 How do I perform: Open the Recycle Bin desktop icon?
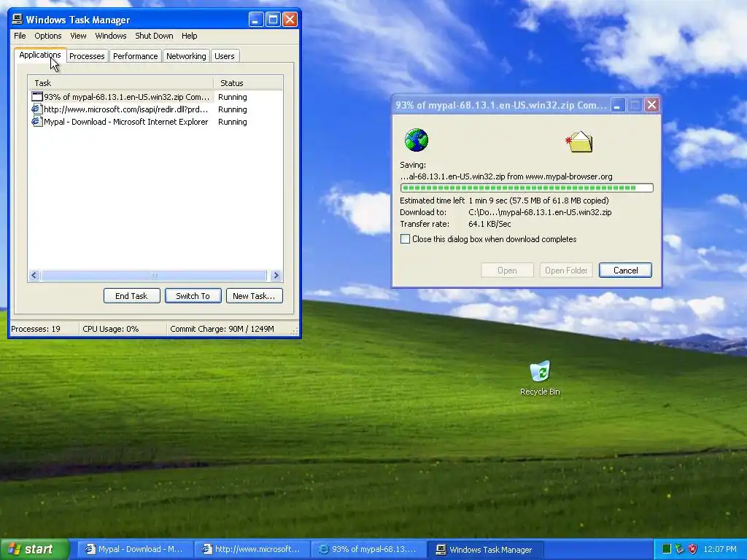540,378
